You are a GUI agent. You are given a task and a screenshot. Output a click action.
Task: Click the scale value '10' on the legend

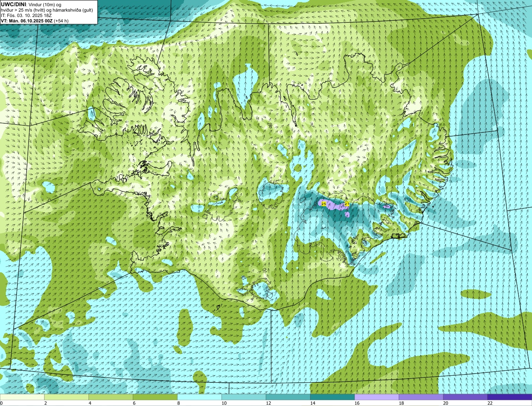[x=224, y=403]
